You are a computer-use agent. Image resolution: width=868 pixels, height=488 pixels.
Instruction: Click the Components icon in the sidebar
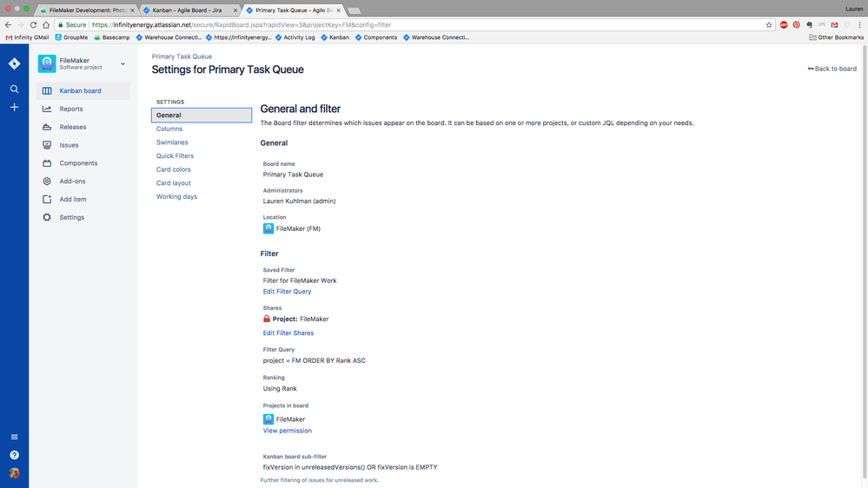[x=47, y=163]
